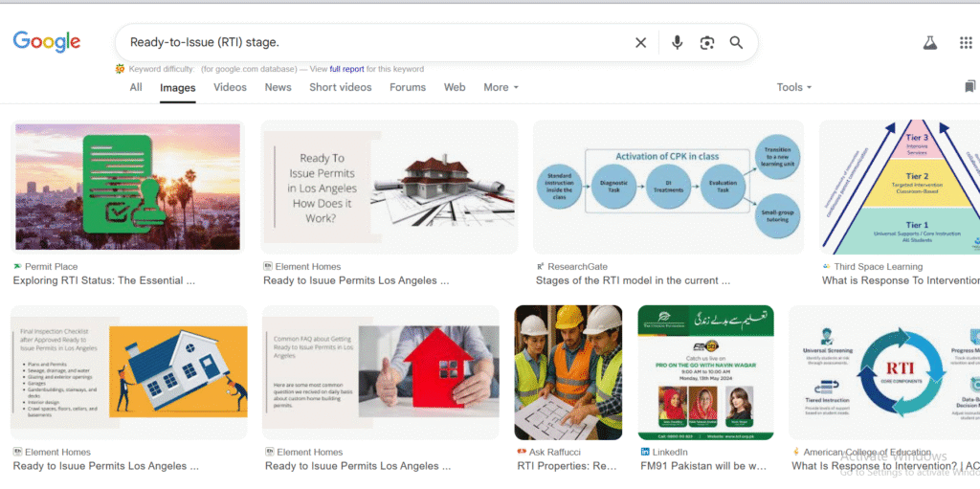Click the Permit Place favicon
Screen dimensions: 980x489
tap(17, 266)
